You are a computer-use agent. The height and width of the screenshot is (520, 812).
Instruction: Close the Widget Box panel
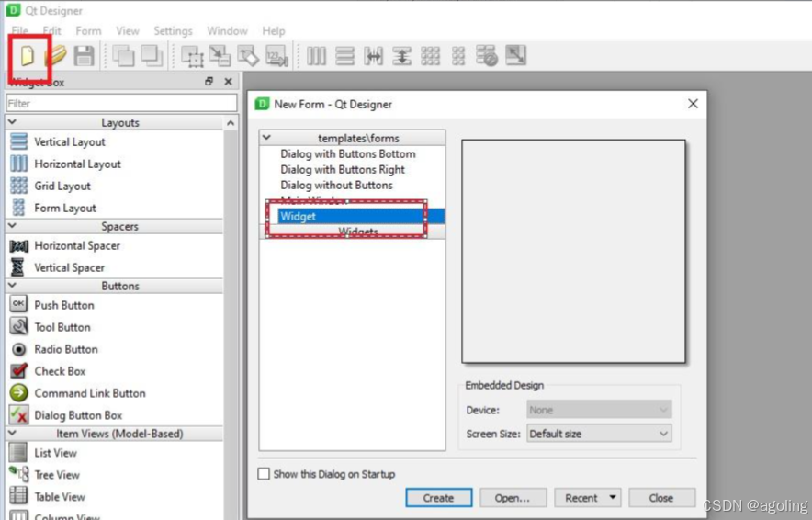(228, 82)
